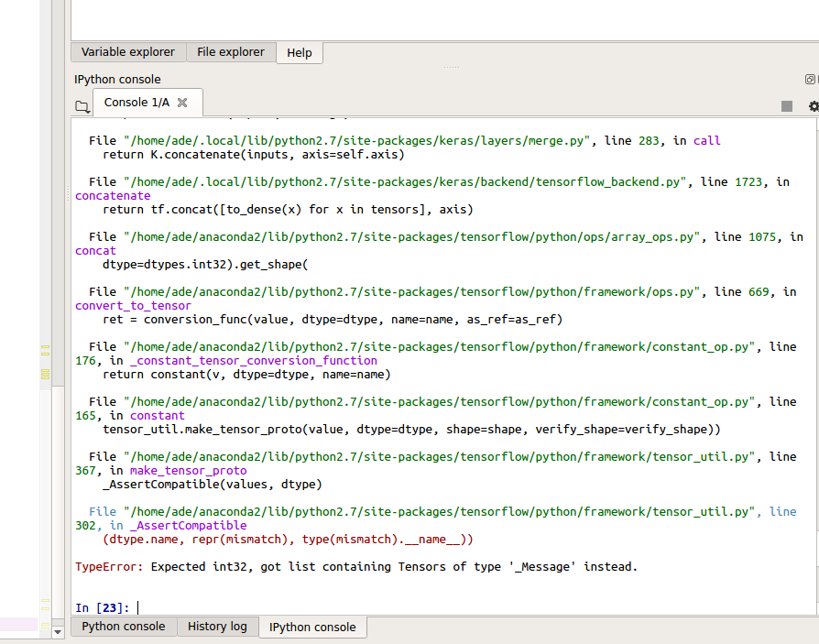Open the IPython console options gear icon

pos(812,106)
